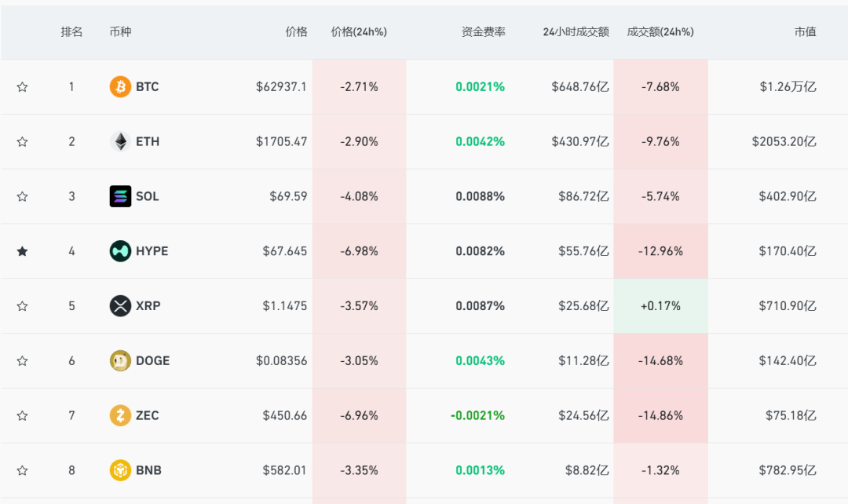The image size is (848, 504).
Task: Click HYPE price $67.645
Action: click(x=284, y=251)
